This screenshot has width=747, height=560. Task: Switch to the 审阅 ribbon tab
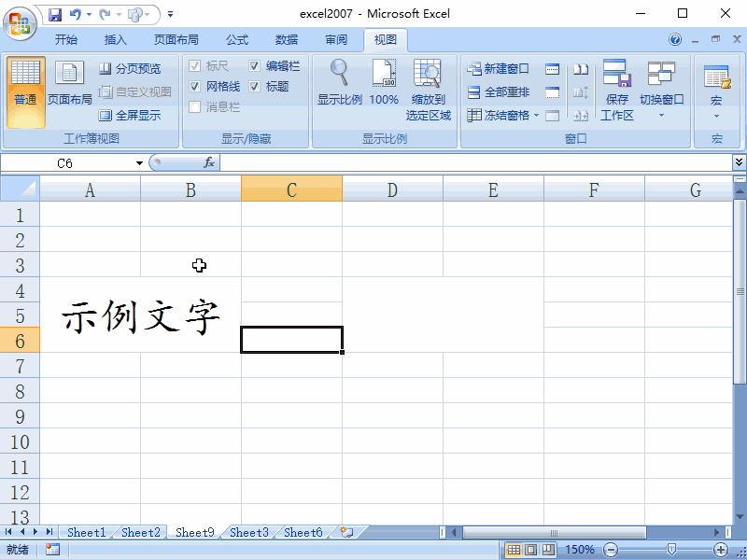click(335, 39)
